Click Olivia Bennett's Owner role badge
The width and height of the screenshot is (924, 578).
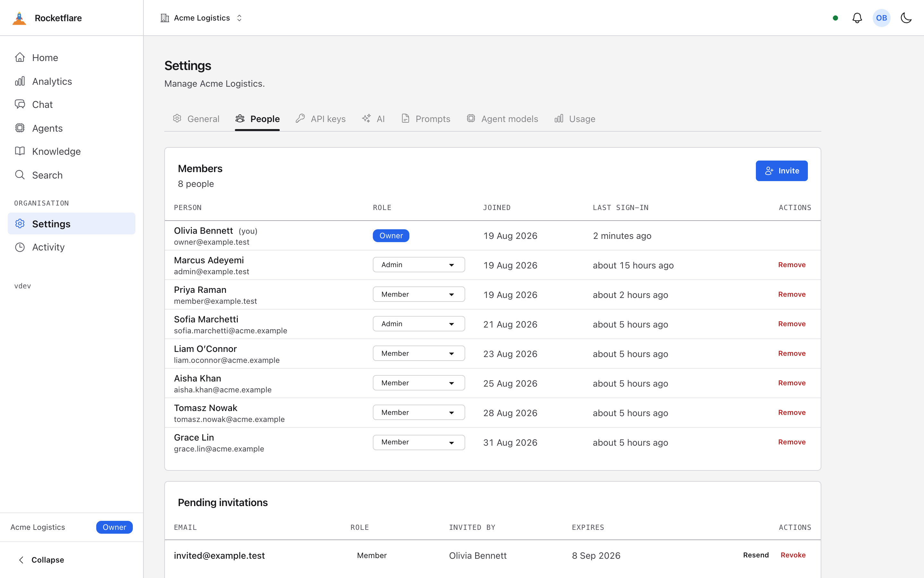pos(391,236)
